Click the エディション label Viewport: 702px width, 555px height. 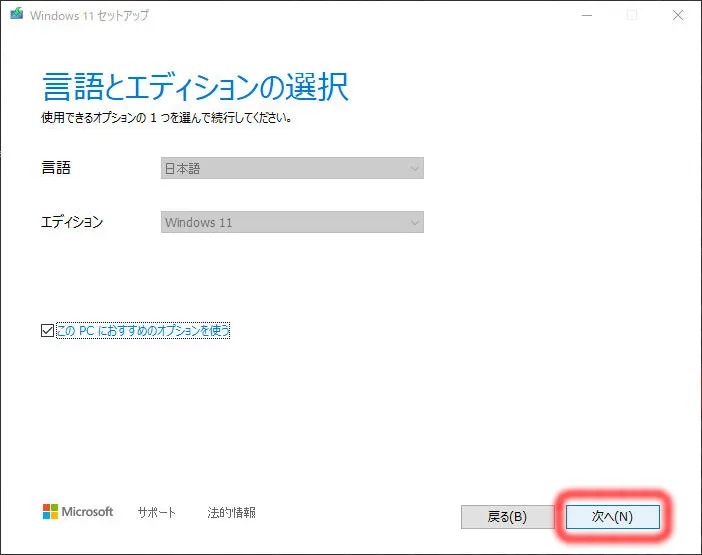(72, 222)
